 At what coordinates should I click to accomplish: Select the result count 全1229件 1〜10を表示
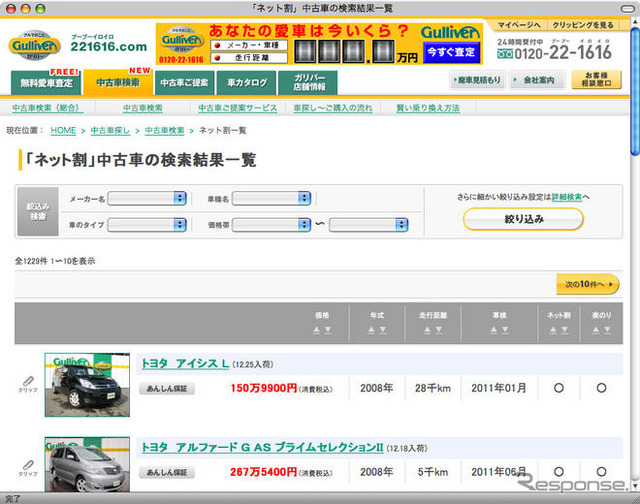[x=55, y=261]
